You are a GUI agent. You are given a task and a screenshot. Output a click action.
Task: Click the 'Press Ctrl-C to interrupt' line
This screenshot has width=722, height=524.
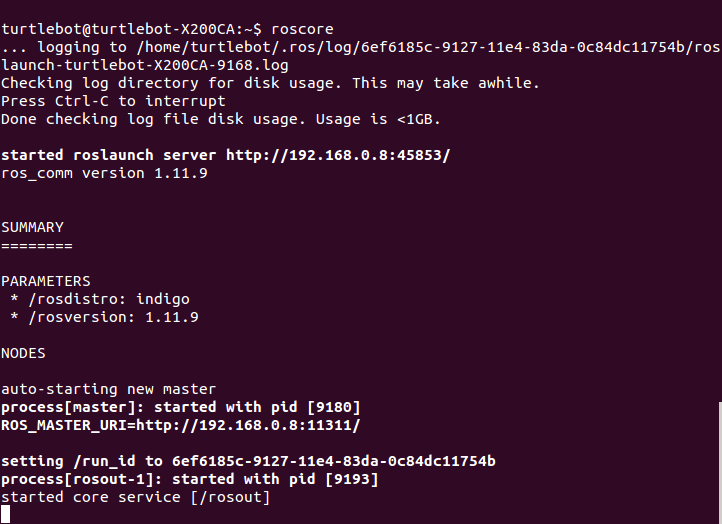pos(113,101)
